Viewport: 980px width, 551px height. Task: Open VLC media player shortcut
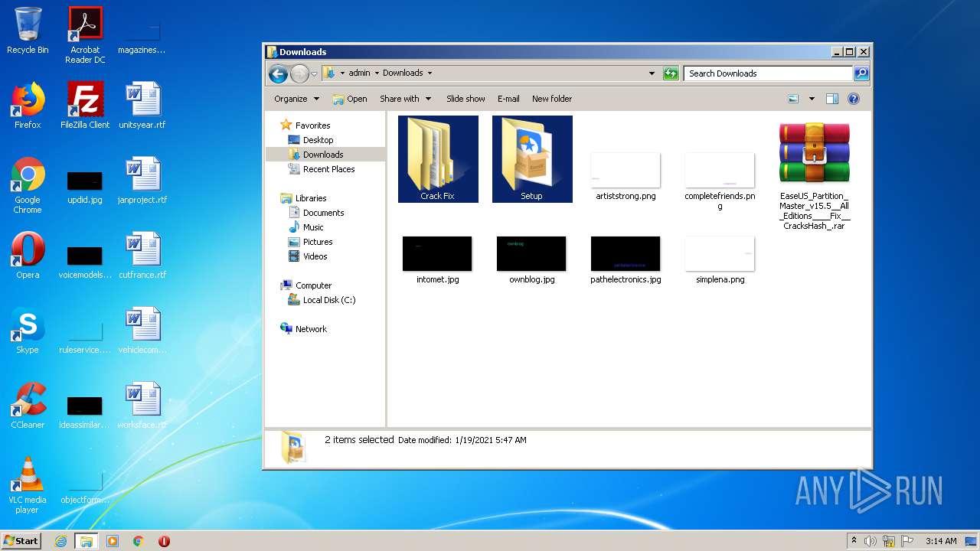pos(28,485)
